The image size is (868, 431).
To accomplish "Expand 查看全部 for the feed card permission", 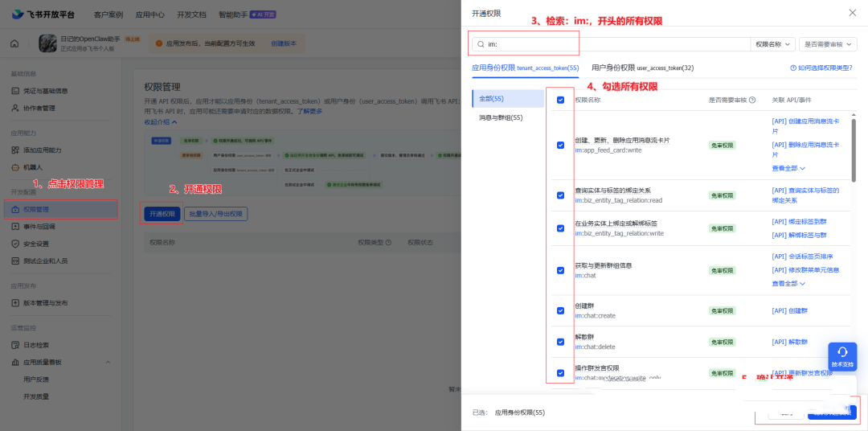I will coord(788,168).
